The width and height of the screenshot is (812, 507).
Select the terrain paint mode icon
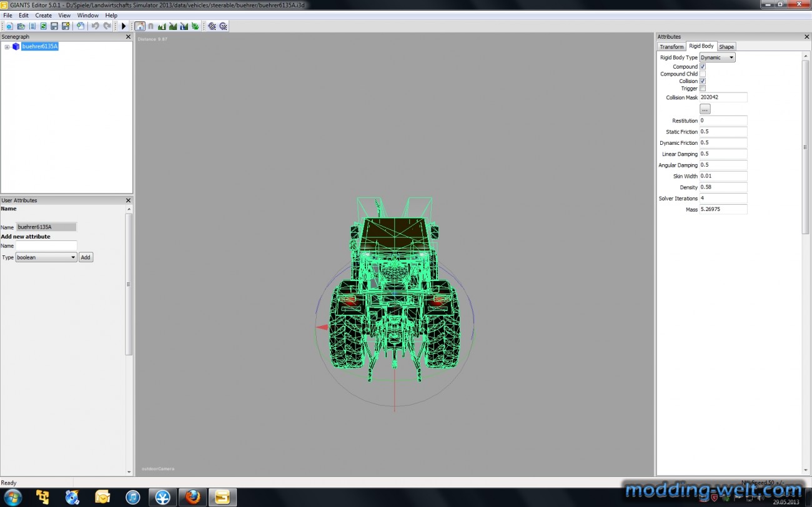pyautogui.click(x=173, y=26)
